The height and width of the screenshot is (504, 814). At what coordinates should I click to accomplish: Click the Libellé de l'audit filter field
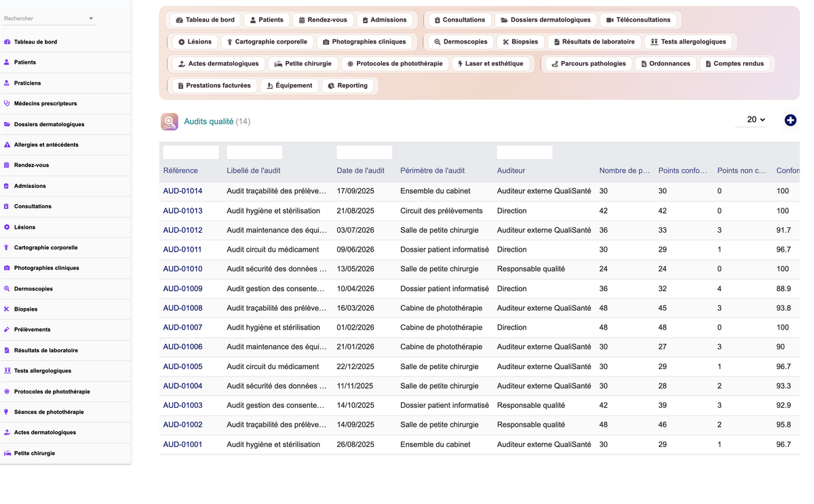coord(254,152)
